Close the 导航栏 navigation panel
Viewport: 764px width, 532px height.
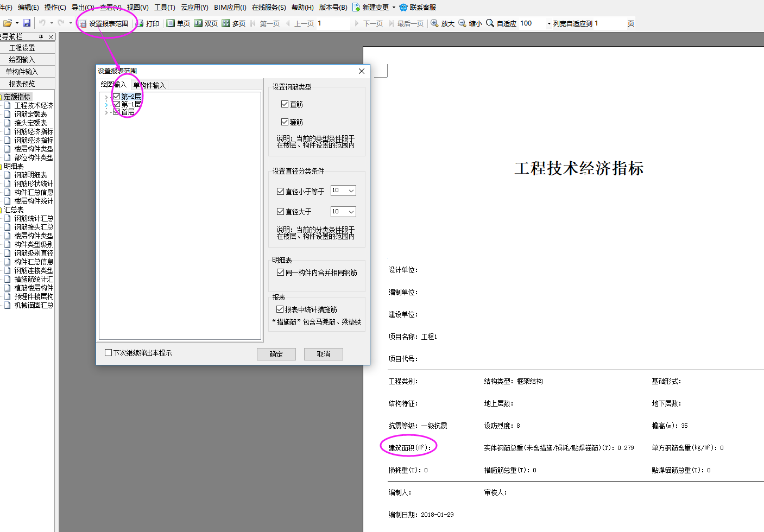click(51, 37)
